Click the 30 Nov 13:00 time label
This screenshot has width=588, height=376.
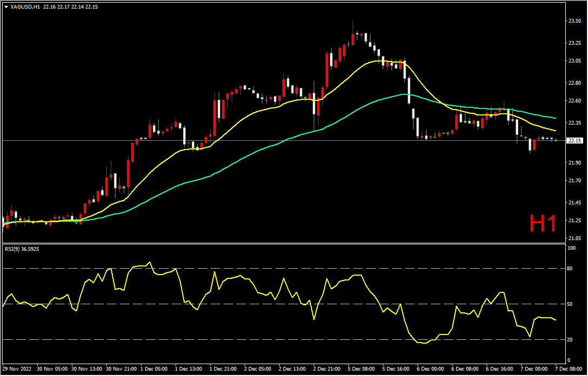[86, 369]
